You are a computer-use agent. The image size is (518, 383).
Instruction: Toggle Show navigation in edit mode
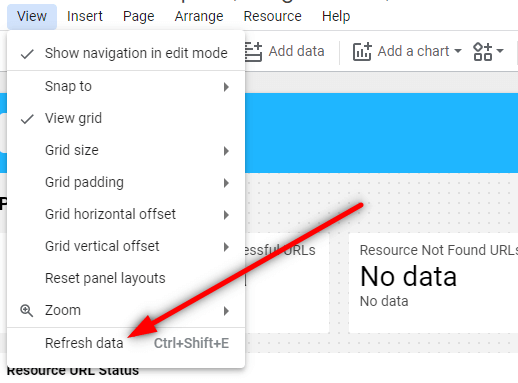[126, 53]
